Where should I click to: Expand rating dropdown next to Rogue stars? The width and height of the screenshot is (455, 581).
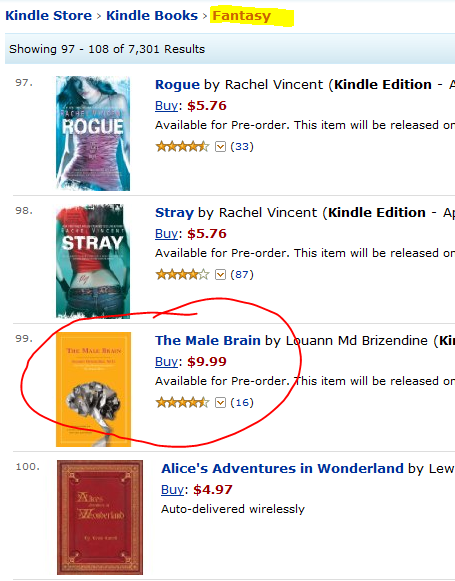tap(220, 147)
